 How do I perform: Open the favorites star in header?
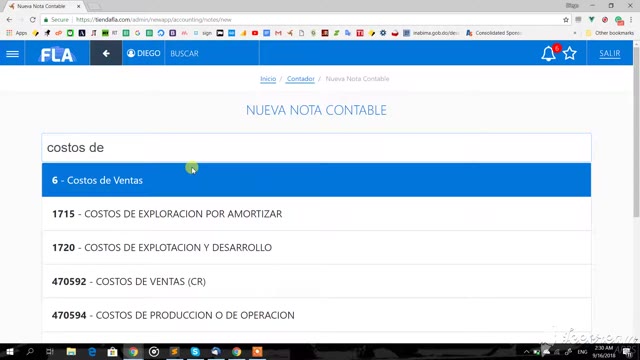[570, 53]
